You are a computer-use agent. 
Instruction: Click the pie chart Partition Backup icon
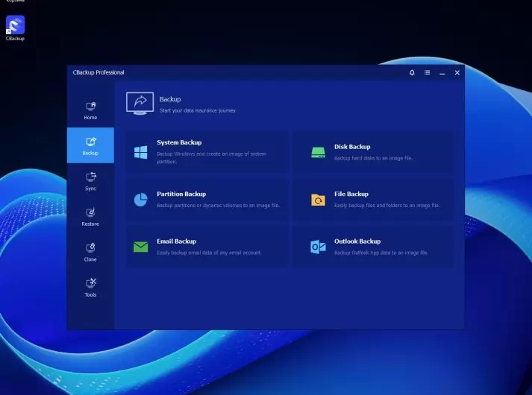click(x=141, y=200)
